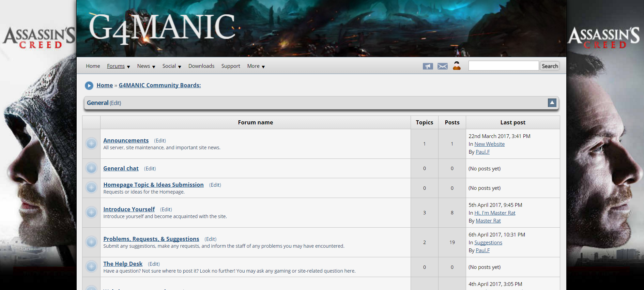Open the user profile avatar icon
This screenshot has width=644, height=290.
pos(457,66)
